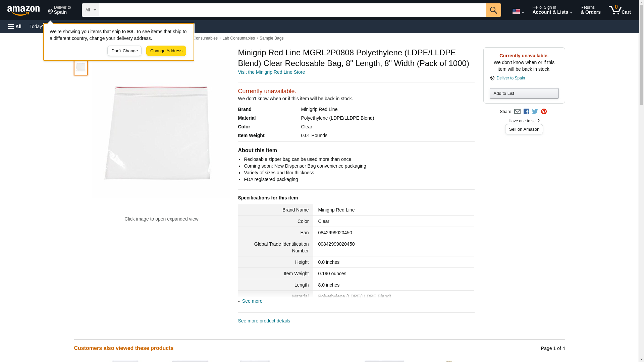Open Lab Consumables breadcrumb
Image resolution: width=644 pixels, height=362 pixels.
pos(238,38)
